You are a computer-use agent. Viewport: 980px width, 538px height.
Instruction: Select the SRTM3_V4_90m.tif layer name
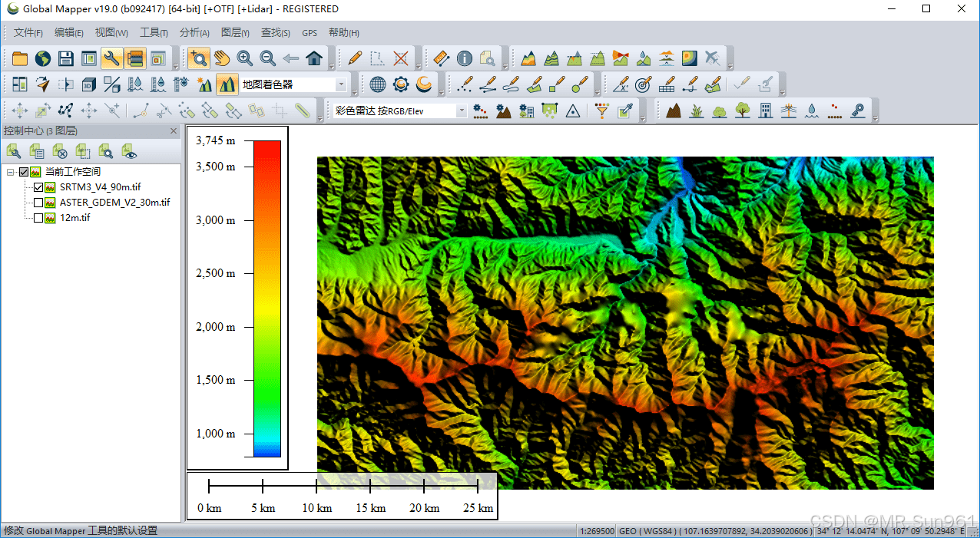tap(100, 187)
